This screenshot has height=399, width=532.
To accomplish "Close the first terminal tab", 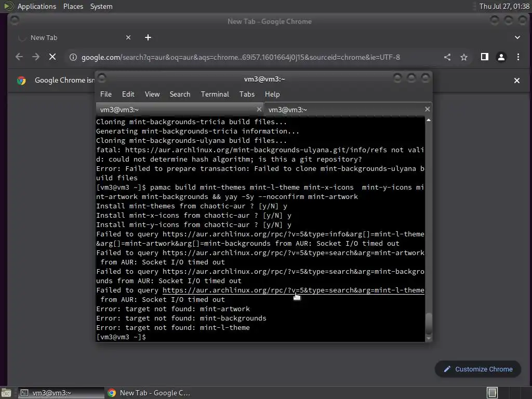I will click(x=259, y=109).
